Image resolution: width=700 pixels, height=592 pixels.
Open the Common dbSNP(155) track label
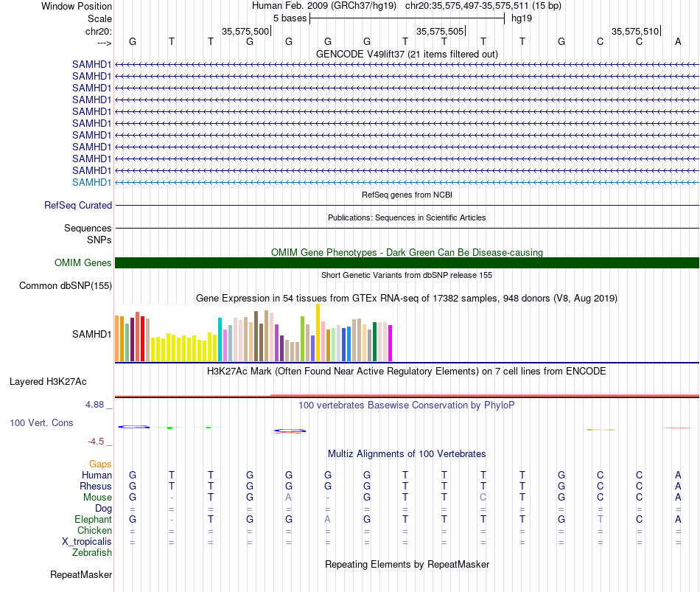(65, 286)
